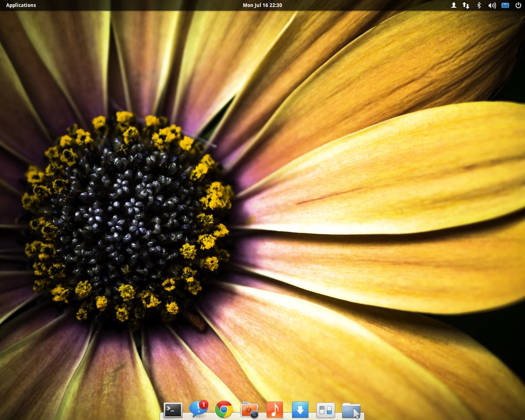Open the Bluetooth indicator
The height and width of the screenshot is (420, 525).
pyautogui.click(x=479, y=5)
